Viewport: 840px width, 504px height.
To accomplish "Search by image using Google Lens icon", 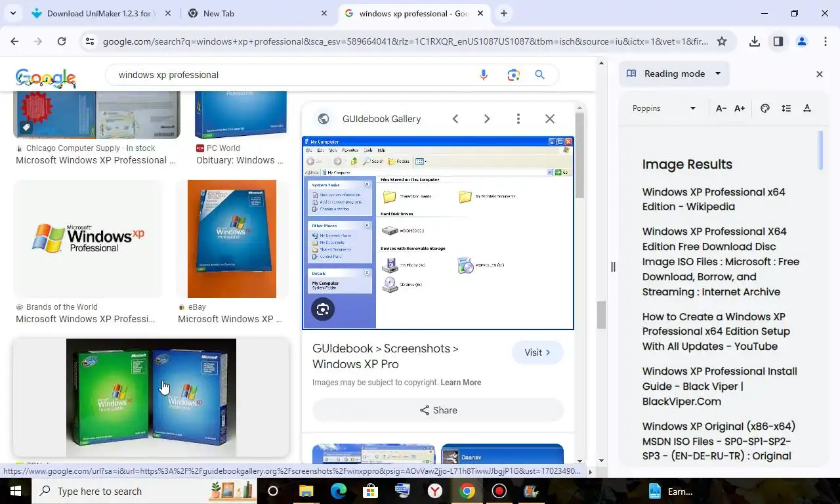I will [514, 75].
